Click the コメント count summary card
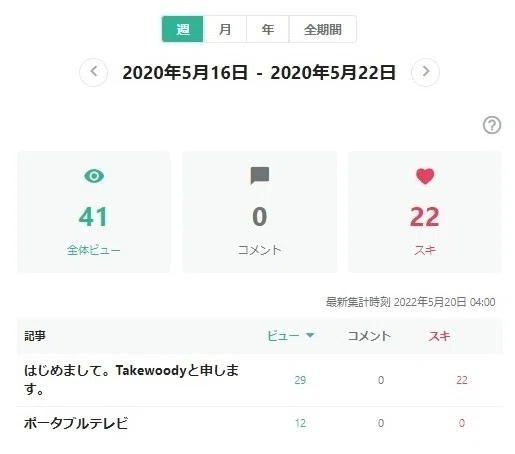515x454 pixels. click(260, 212)
